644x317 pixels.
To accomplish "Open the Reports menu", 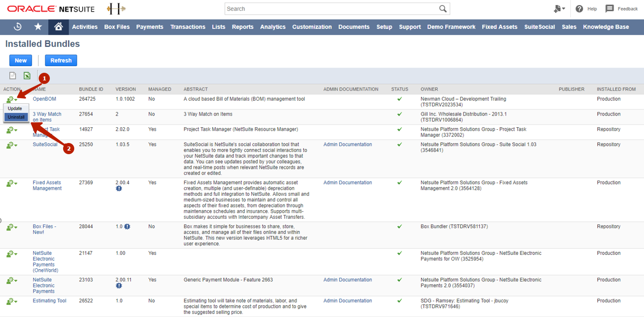I will click(x=243, y=27).
